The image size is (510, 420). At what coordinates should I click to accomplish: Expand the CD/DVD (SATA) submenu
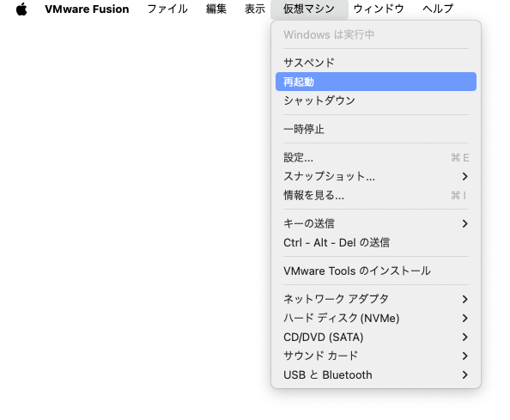pos(376,337)
